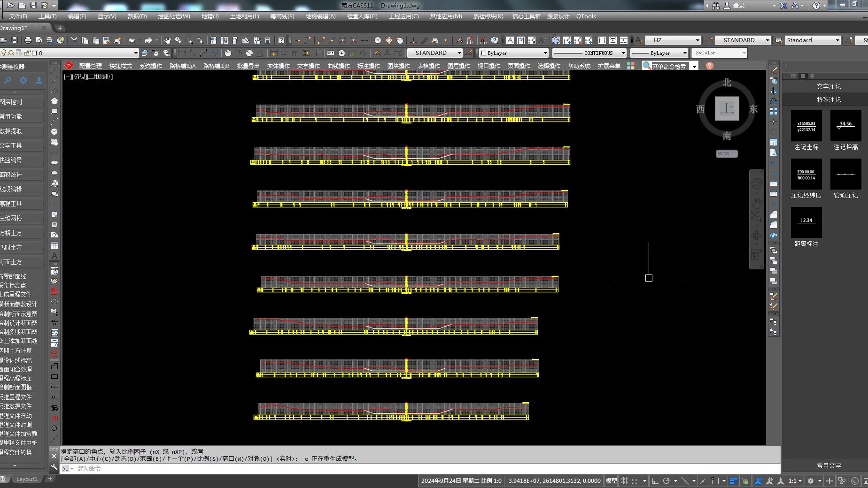This screenshot has width=868, height=488.
Task: Click the 生成里程文件 list entry
Action: (x=15, y=294)
